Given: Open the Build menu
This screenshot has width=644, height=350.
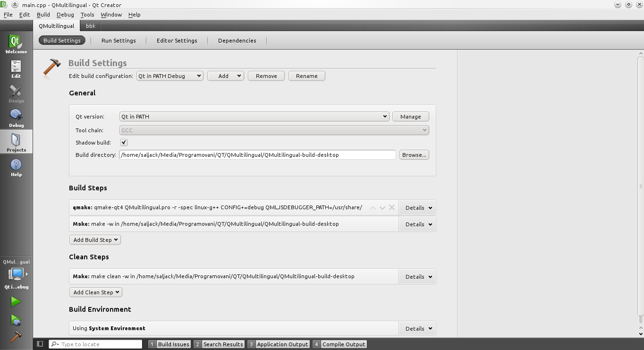Looking at the screenshot, I should point(43,15).
